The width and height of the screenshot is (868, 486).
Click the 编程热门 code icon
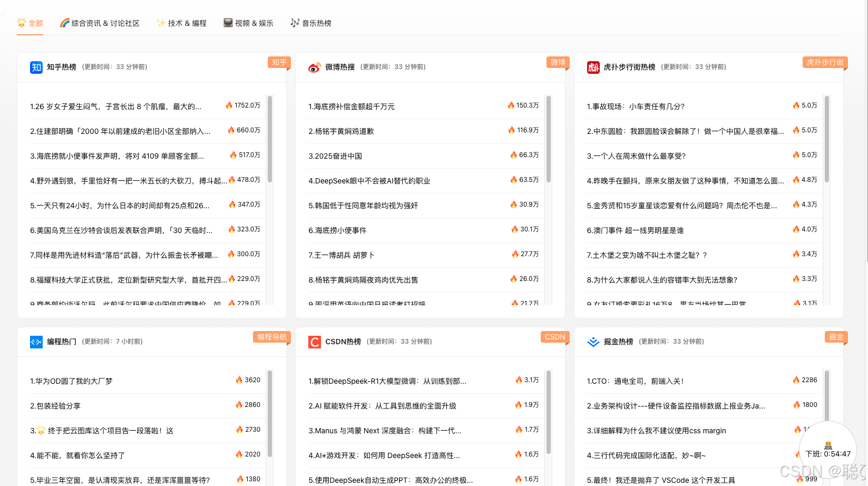(x=36, y=342)
